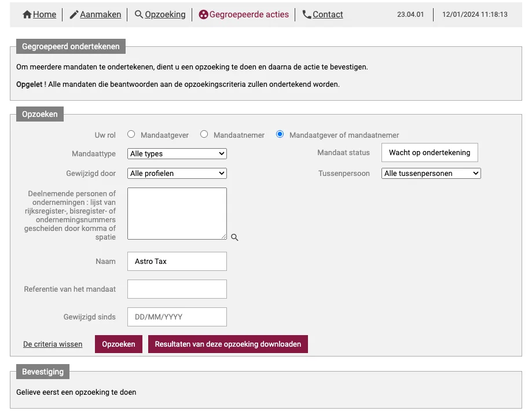The height and width of the screenshot is (415, 532).
Task: Open the Aanmaken menu item
Action: point(100,14)
